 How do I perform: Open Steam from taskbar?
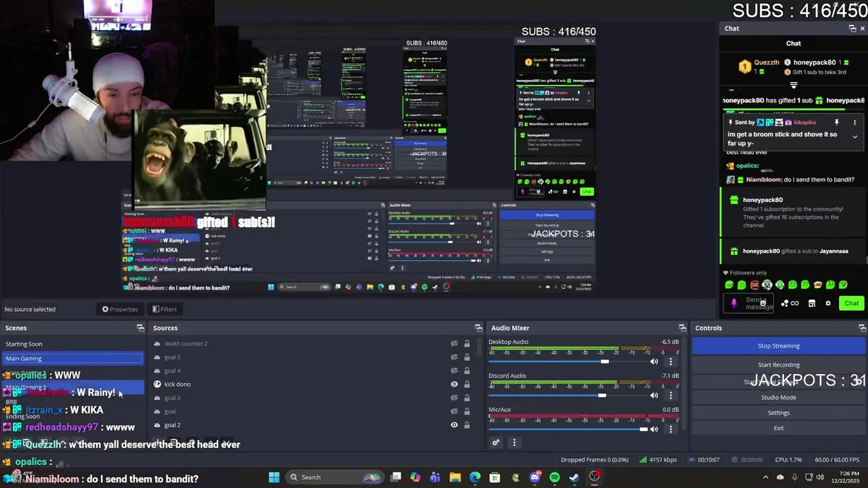[x=574, y=477]
